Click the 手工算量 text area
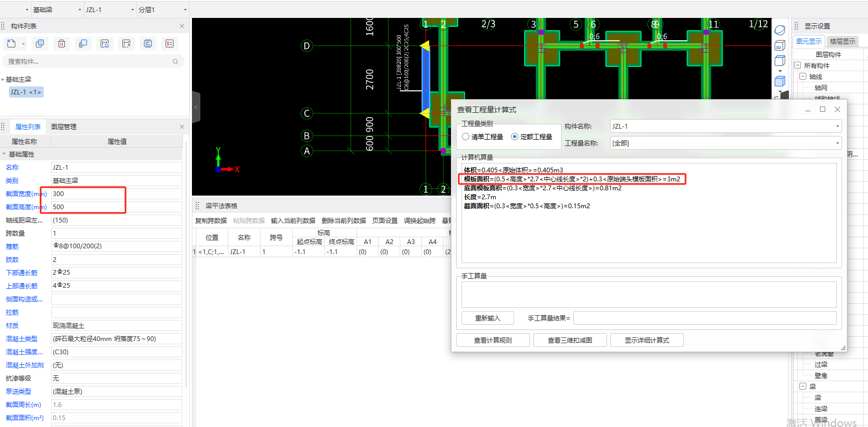 pyautogui.click(x=649, y=295)
